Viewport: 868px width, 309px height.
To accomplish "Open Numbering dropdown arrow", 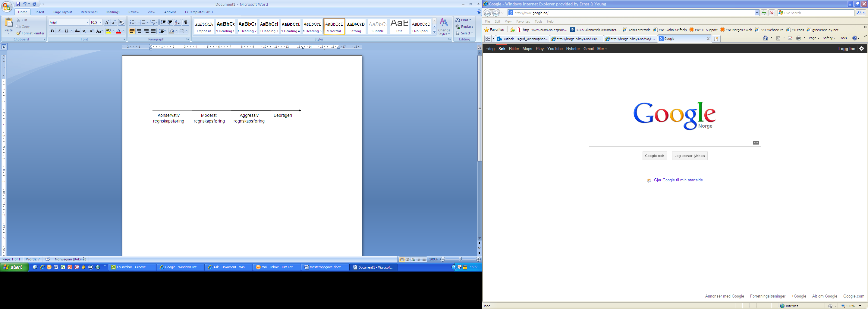I will click(x=147, y=22).
